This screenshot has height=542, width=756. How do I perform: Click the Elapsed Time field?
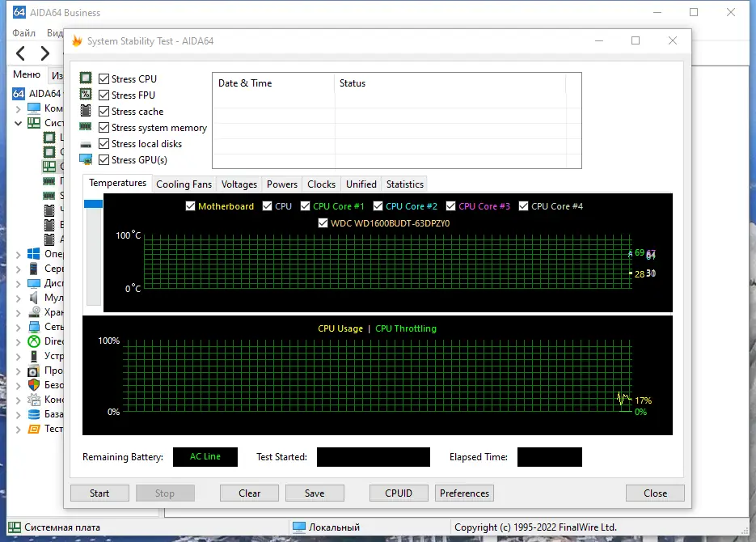coord(550,456)
